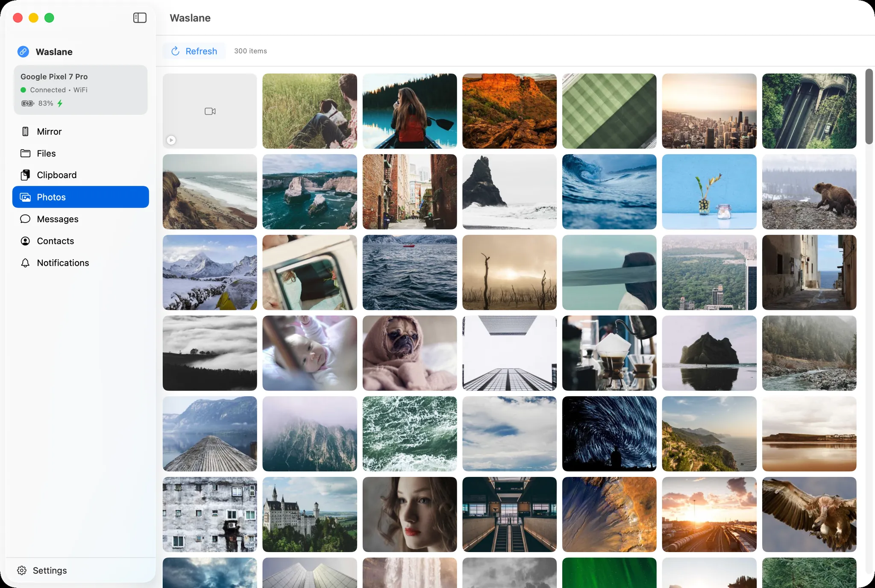The height and width of the screenshot is (588, 875).
Task: Select the Google Pixel 7 Pro device card
Action: 81,90
